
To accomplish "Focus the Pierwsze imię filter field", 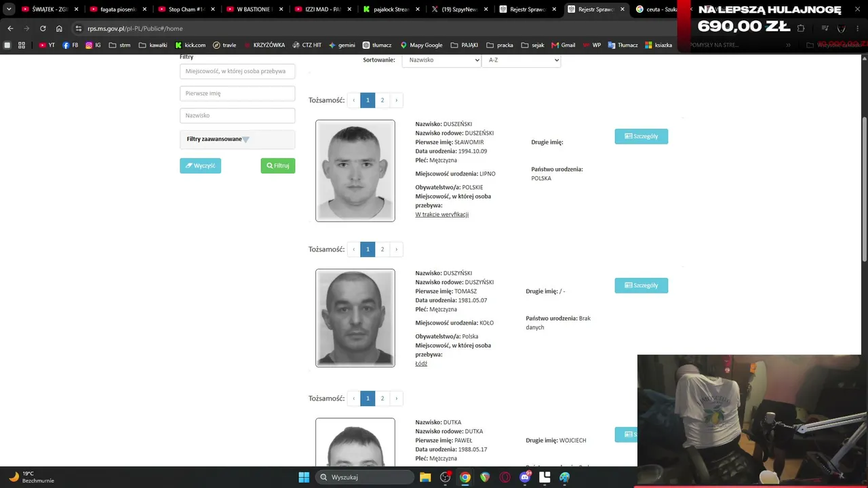I will pyautogui.click(x=237, y=94).
